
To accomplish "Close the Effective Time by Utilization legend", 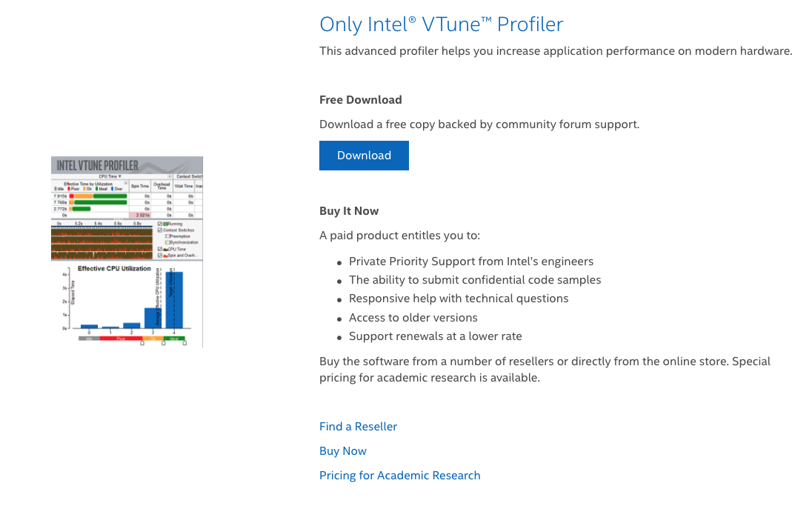I will (x=124, y=183).
